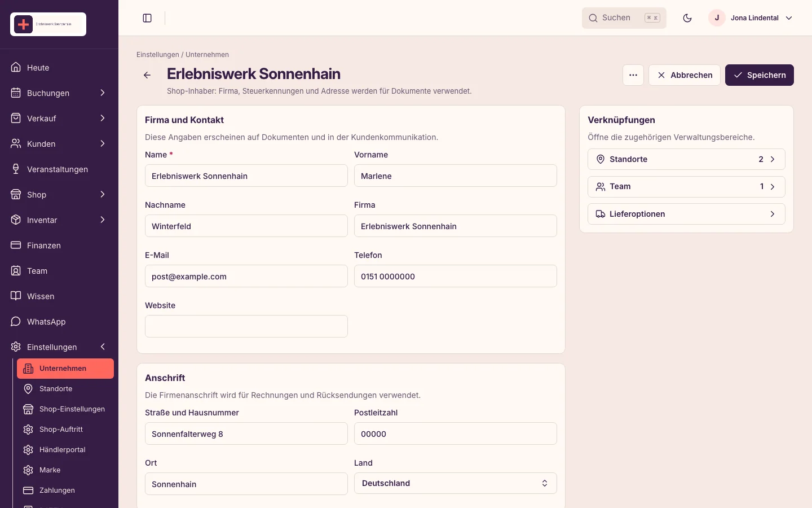Click the E-Mail input field
Screen dimensions: 812x508
[246, 276]
